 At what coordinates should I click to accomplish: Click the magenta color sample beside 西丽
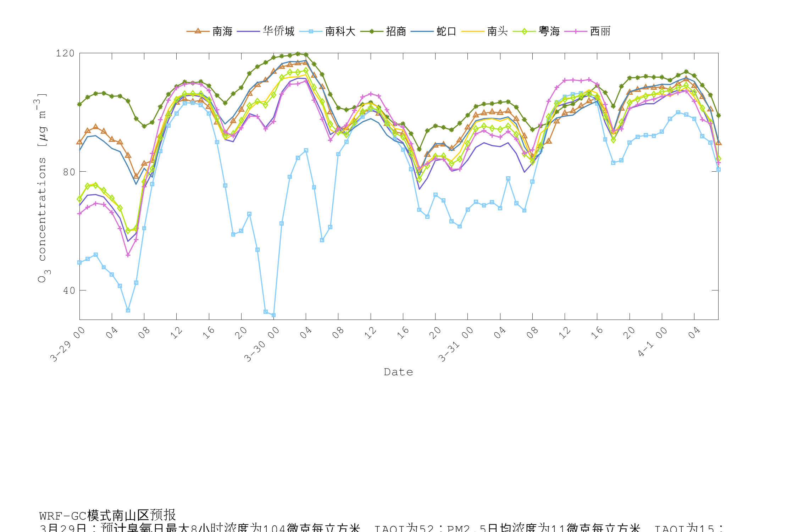click(576, 31)
